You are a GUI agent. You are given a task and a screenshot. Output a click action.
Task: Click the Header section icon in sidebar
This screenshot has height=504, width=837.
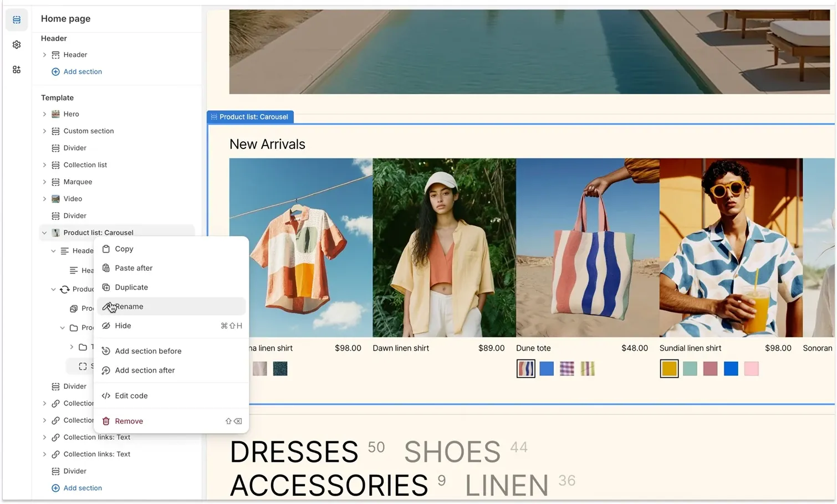point(55,54)
